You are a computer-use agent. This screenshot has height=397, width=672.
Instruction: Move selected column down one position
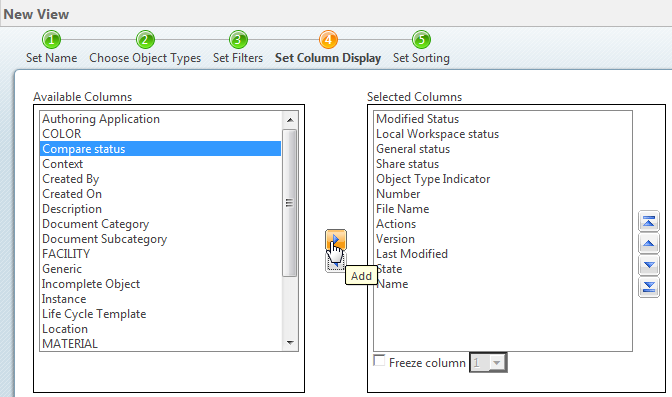[649, 265]
